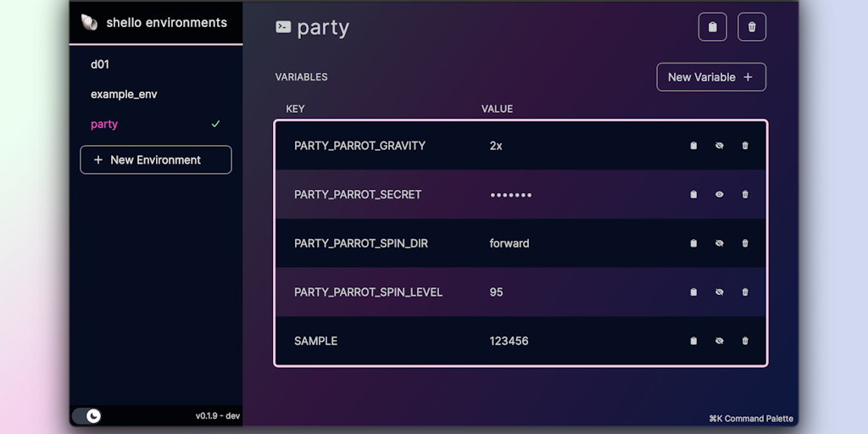Select the d01 environment
This screenshot has height=434, width=868.
click(100, 64)
